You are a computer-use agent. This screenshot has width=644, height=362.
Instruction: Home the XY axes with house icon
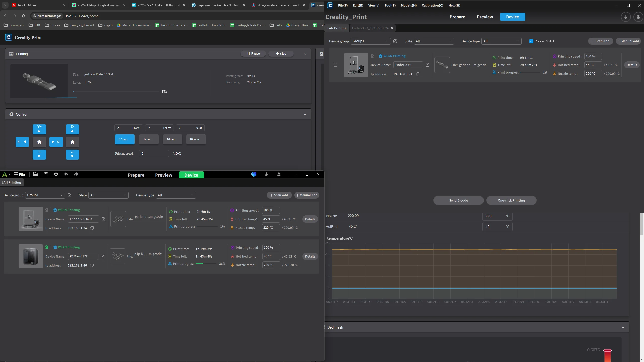tap(39, 142)
